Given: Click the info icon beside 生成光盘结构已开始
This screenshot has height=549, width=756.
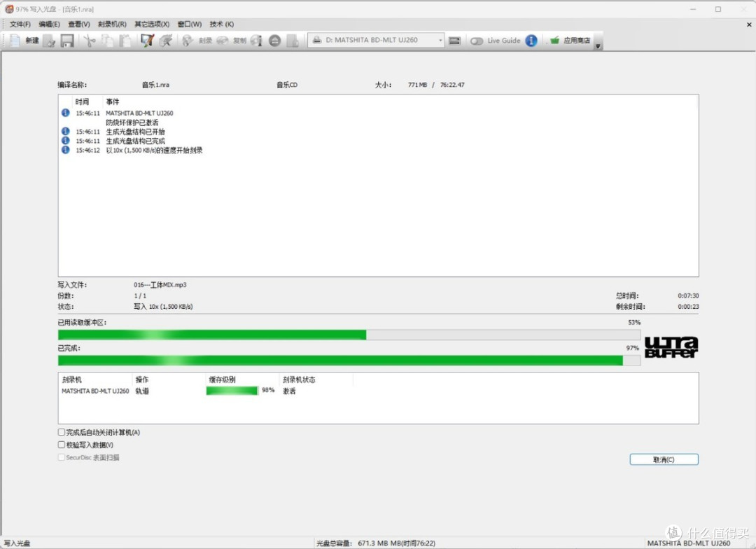Looking at the screenshot, I should click(66, 131).
